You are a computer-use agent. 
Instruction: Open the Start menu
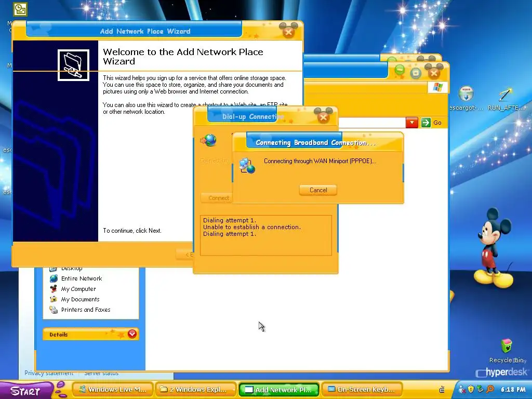coord(26,390)
